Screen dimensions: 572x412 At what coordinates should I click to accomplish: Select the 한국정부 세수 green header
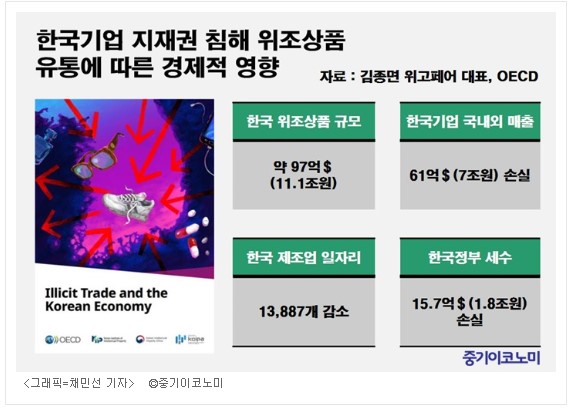click(x=470, y=258)
